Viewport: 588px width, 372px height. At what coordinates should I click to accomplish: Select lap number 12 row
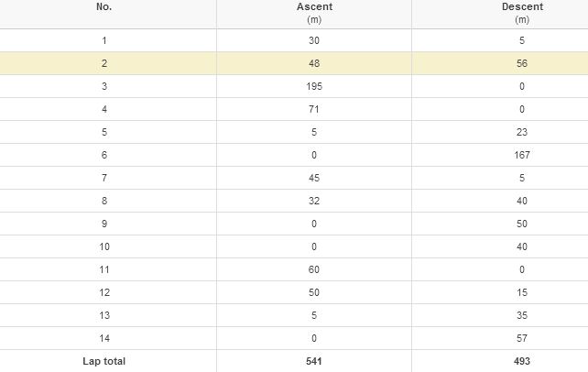click(294, 292)
